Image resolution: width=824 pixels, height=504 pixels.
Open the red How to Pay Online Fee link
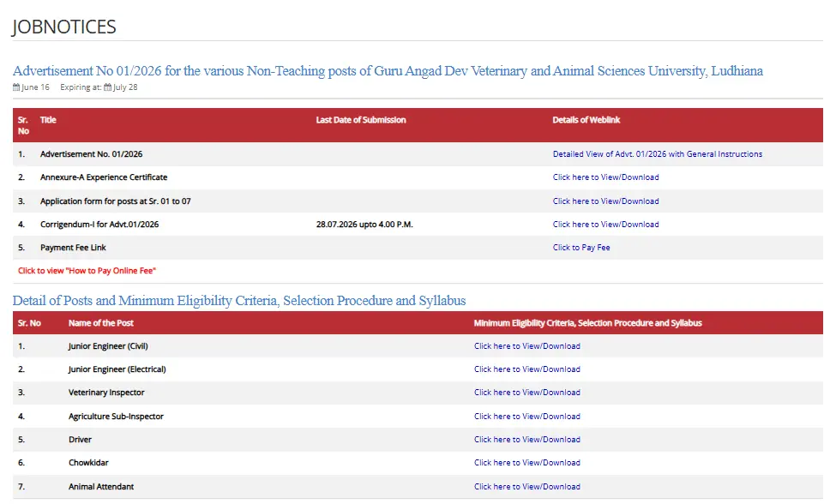coord(87,271)
